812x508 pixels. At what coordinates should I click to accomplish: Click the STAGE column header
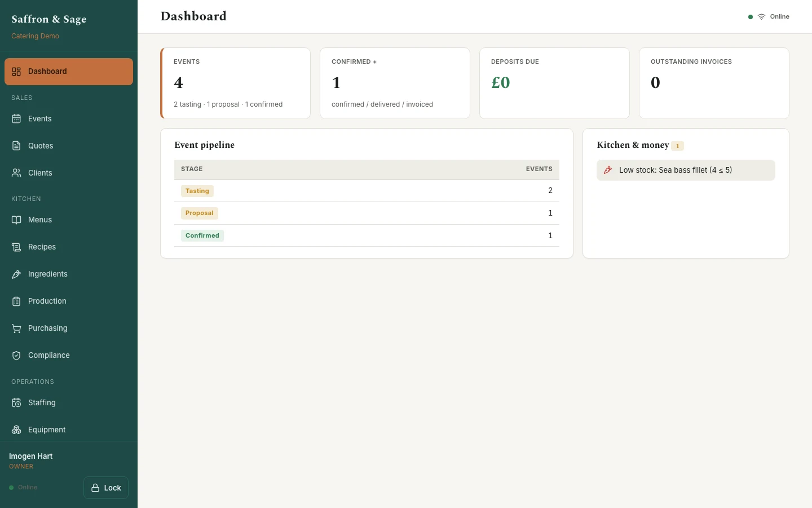pyautogui.click(x=192, y=169)
